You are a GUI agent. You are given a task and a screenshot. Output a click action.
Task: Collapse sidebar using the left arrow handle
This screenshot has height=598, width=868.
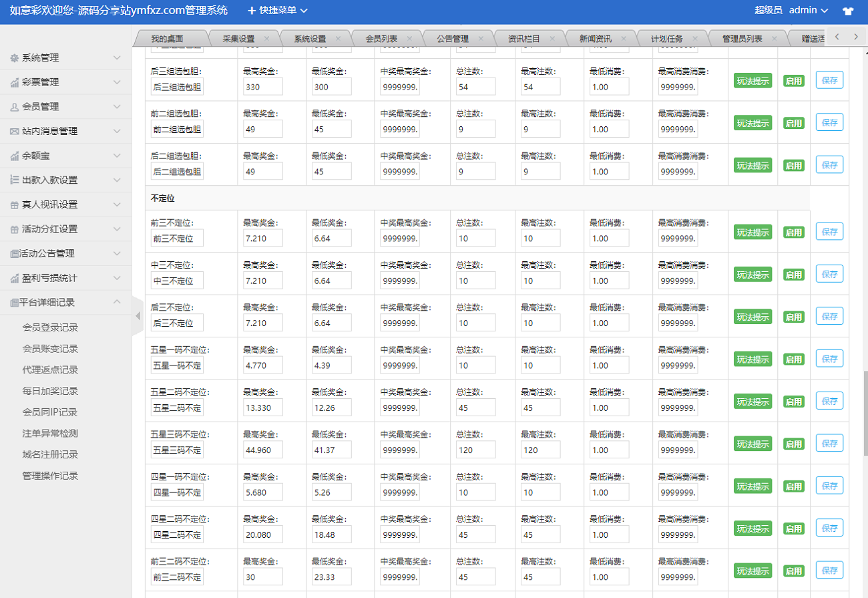coord(138,315)
